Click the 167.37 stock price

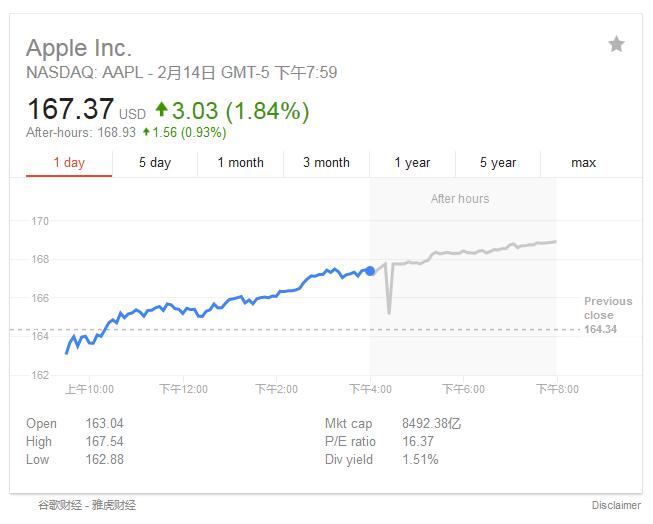71,110
